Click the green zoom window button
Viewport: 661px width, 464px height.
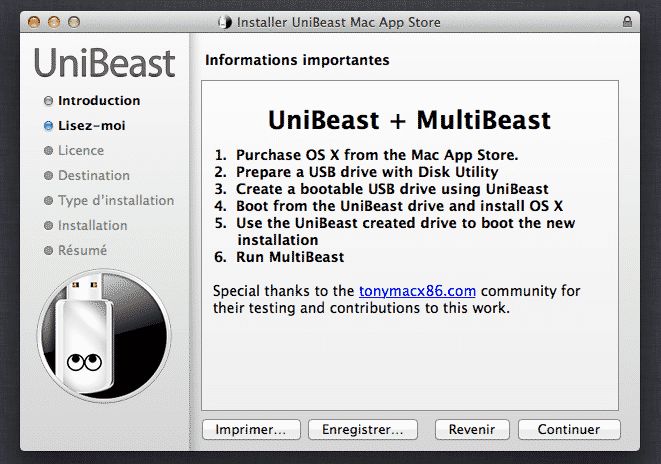pyautogui.click(x=74, y=22)
